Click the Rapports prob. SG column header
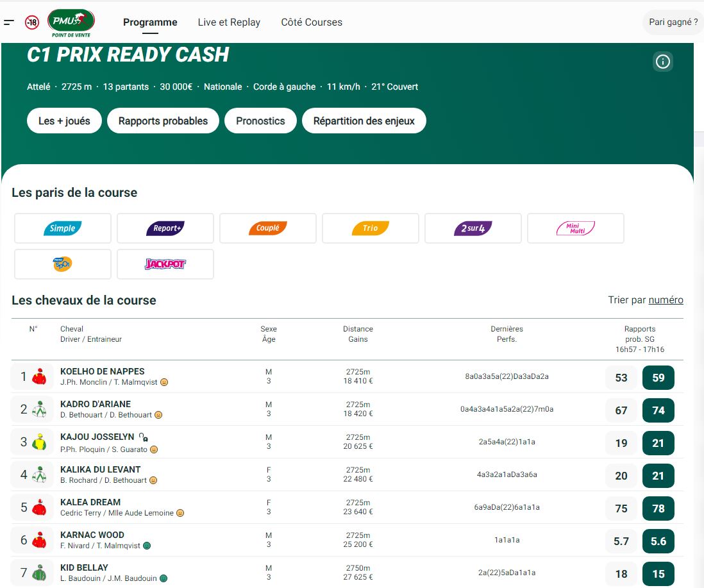This screenshot has width=704, height=588. (640, 339)
